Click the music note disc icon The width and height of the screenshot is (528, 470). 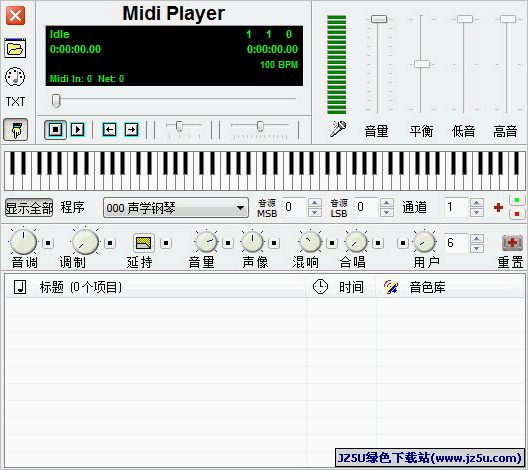point(15,77)
